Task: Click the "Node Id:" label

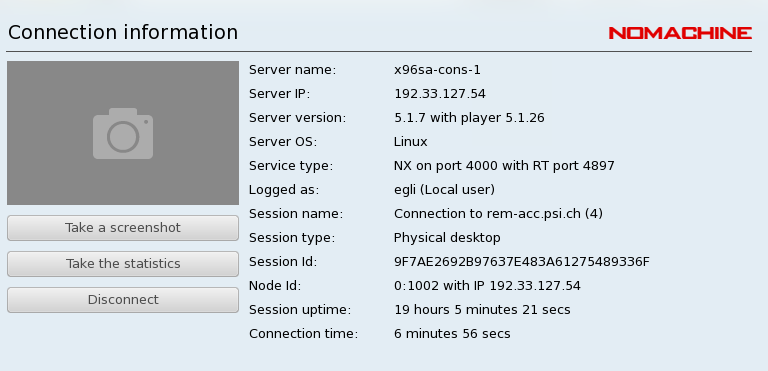Action: (275, 286)
